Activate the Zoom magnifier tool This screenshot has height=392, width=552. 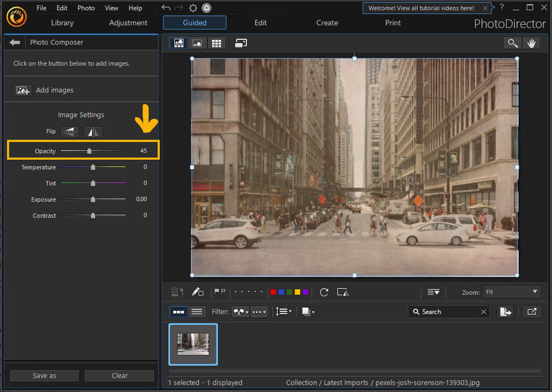[512, 43]
